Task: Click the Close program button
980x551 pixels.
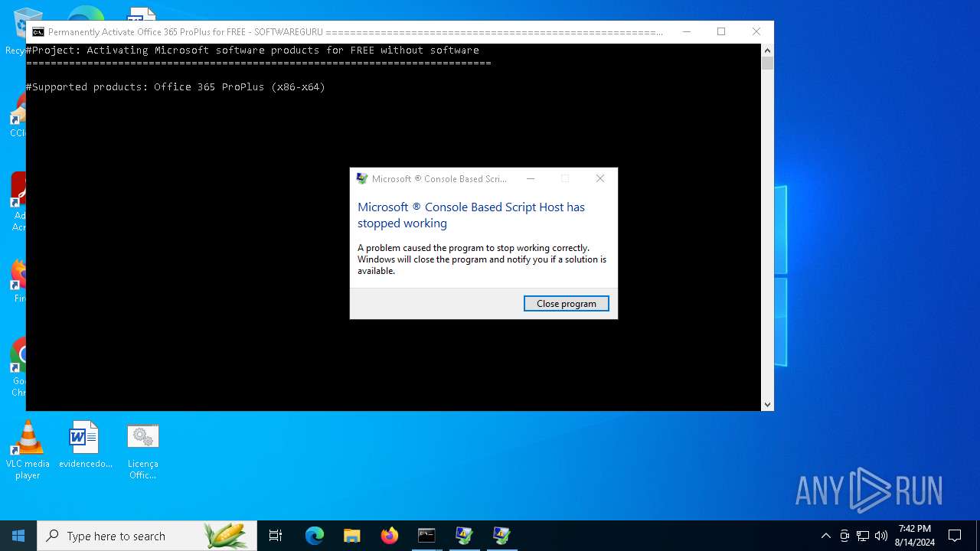Action: click(x=566, y=304)
